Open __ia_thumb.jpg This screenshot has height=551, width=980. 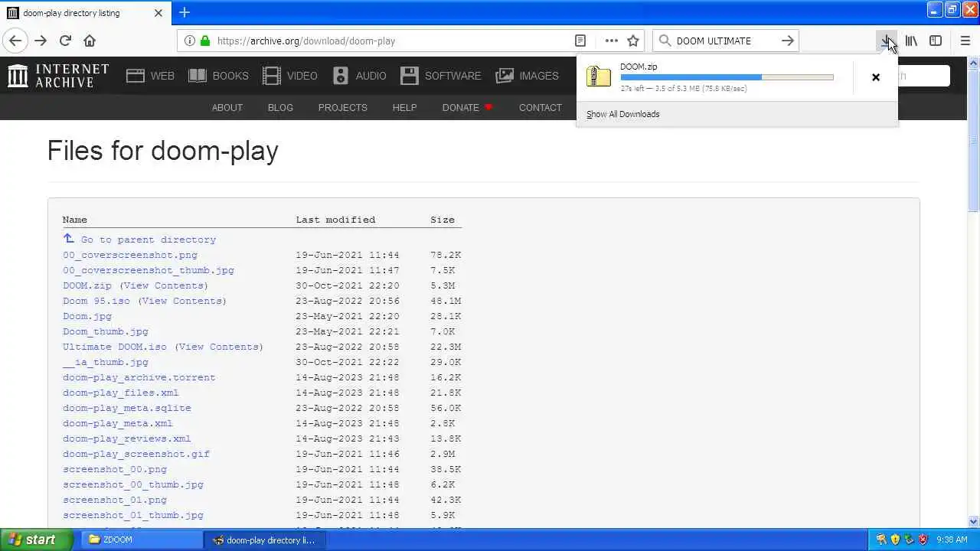click(x=106, y=362)
